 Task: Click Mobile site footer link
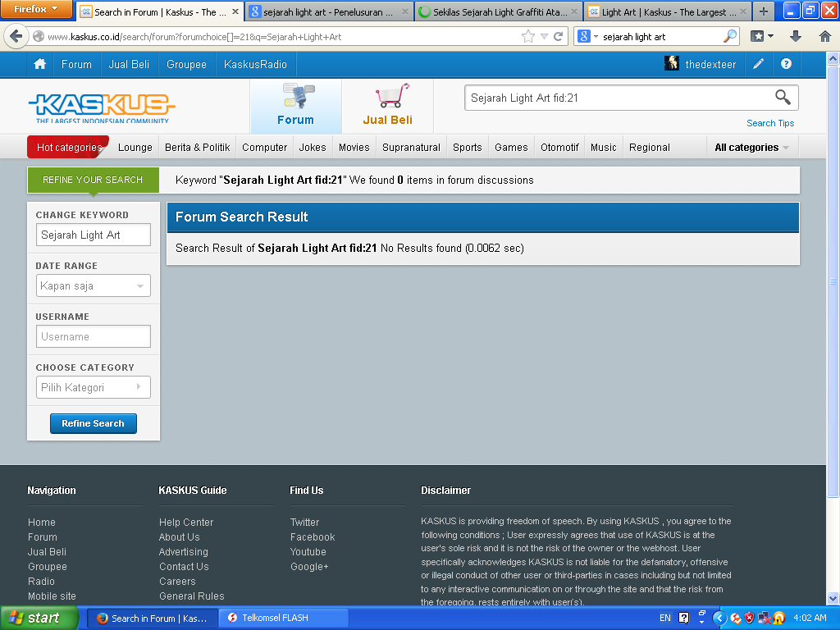(52, 596)
